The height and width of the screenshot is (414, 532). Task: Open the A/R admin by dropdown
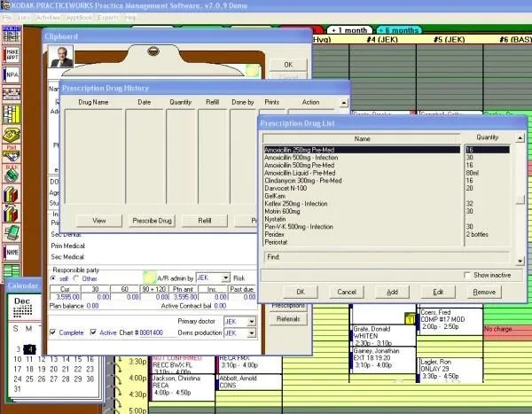(x=225, y=278)
